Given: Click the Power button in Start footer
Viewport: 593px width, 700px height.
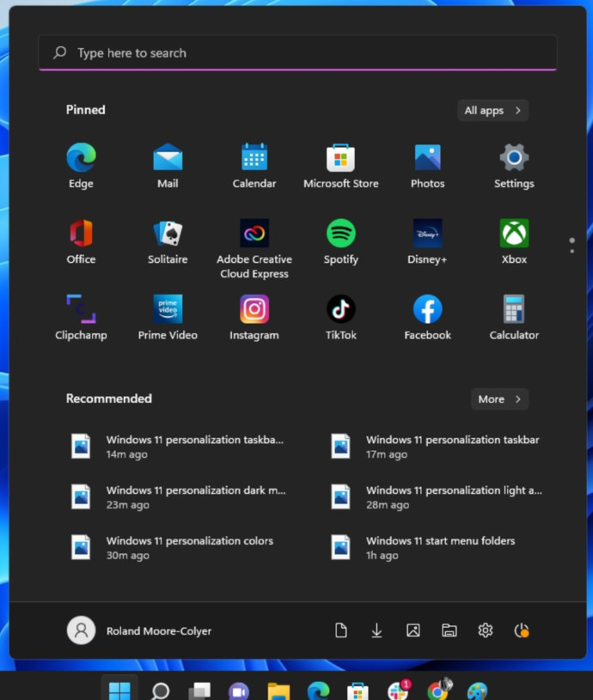Looking at the screenshot, I should (x=521, y=630).
